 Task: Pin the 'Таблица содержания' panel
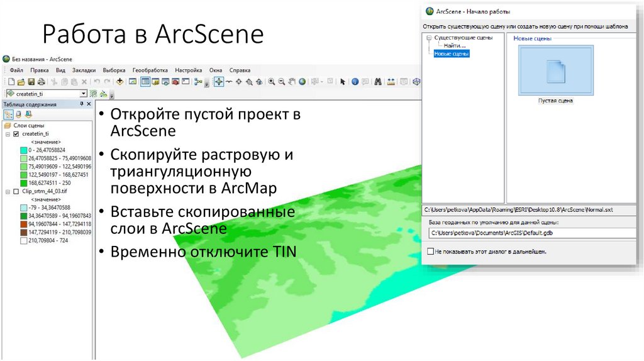pyautogui.click(x=81, y=104)
